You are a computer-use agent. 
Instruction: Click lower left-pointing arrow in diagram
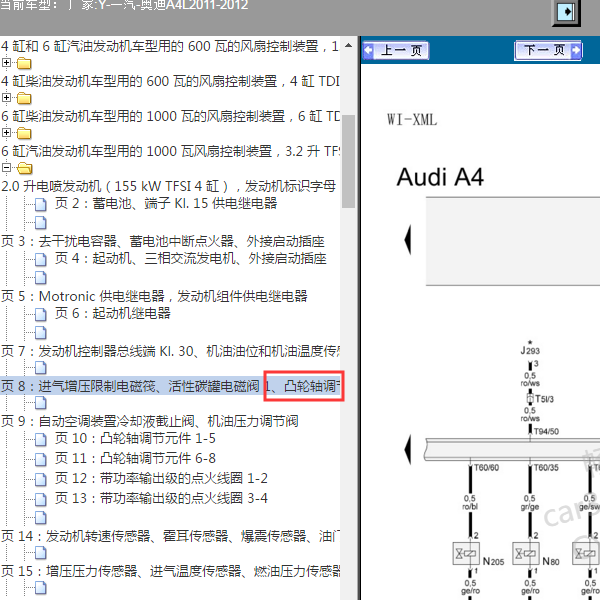(408, 450)
